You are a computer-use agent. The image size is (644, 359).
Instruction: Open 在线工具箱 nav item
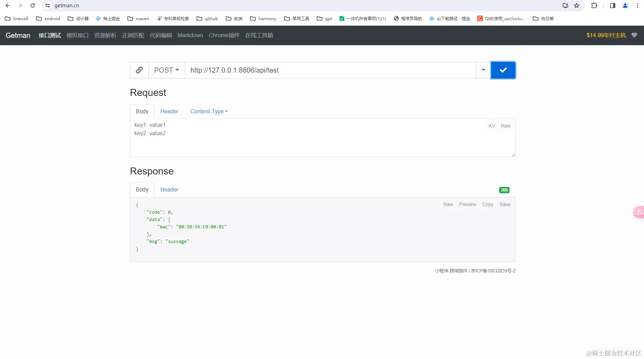[x=259, y=35]
